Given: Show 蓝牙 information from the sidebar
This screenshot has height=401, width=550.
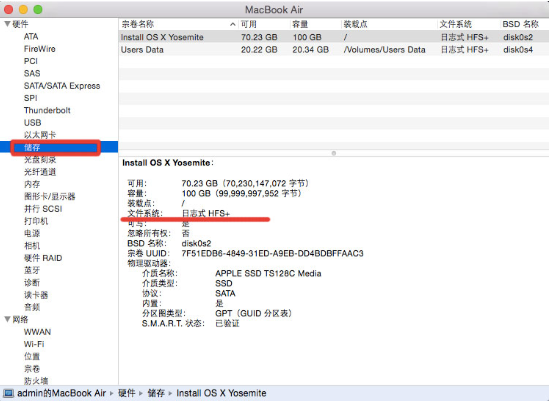Looking at the screenshot, I should (32, 270).
